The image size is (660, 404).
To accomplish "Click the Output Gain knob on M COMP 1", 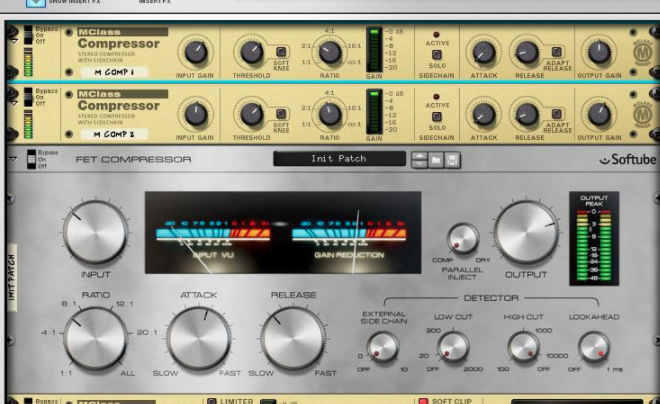I will [599, 53].
